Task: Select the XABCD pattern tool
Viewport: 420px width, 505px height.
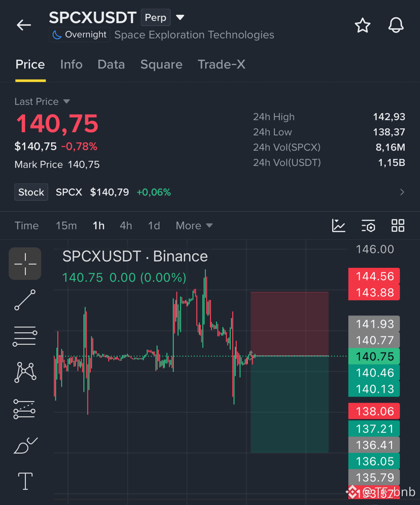Action: (25, 372)
